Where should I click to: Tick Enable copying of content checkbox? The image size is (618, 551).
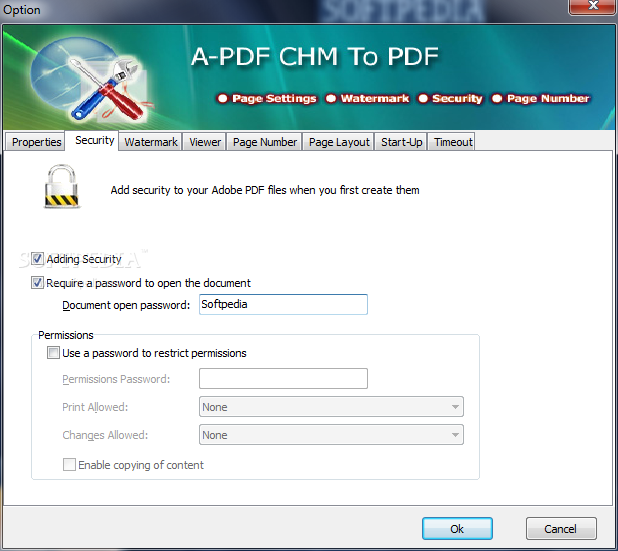(69, 464)
